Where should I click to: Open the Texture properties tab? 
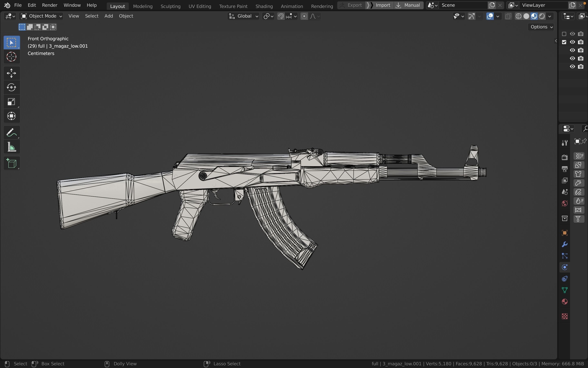click(x=565, y=316)
